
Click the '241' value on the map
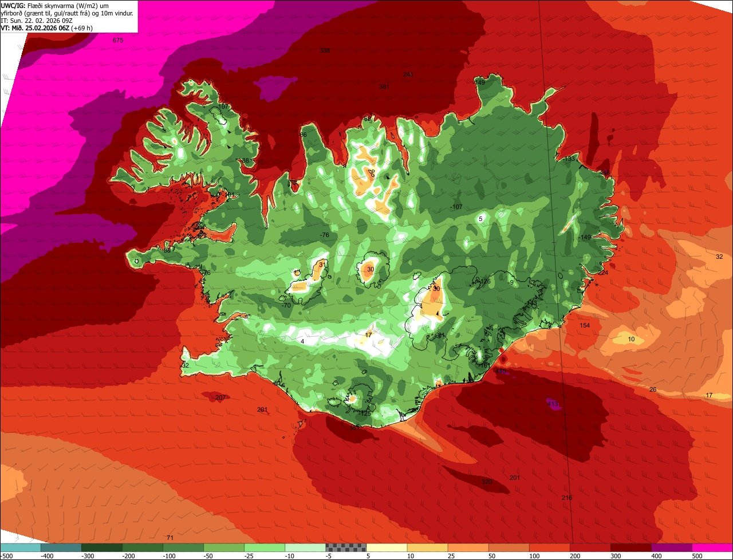408,74
